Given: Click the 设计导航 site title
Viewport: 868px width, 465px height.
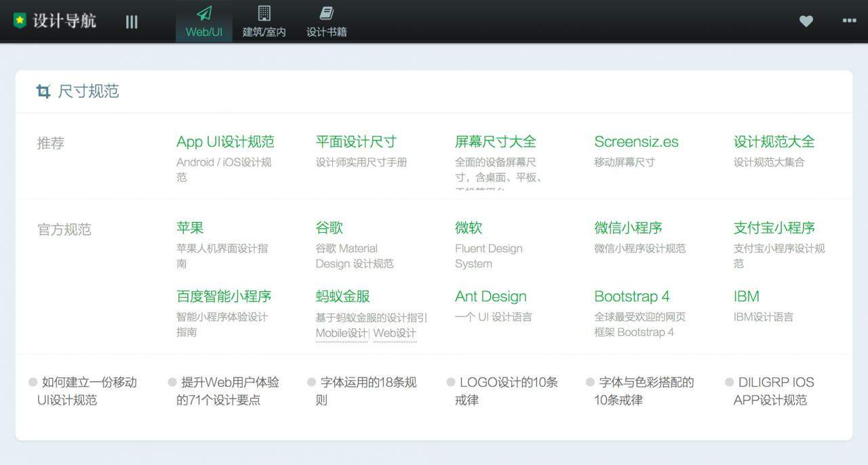Looking at the screenshot, I should 64,21.
